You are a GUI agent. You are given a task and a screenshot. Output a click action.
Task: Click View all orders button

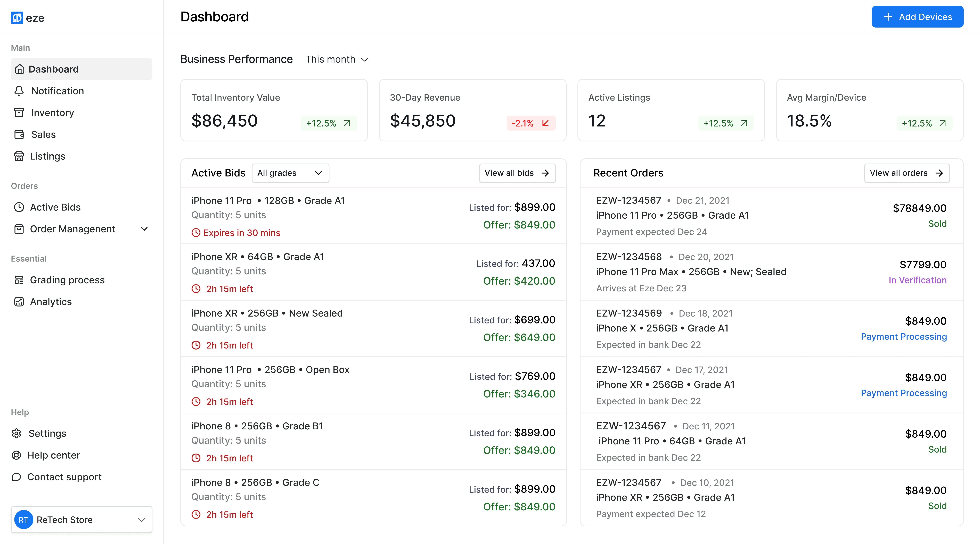[x=906, y=173]
